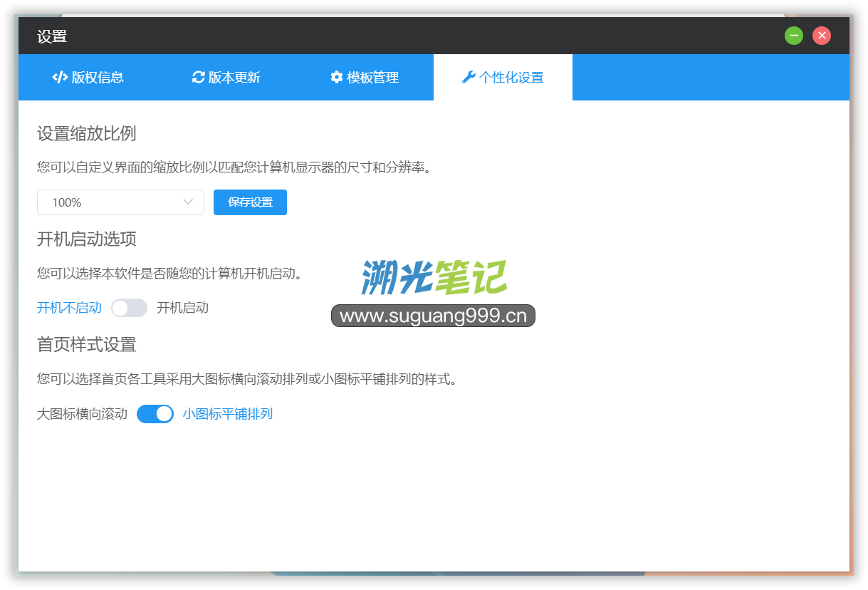868x590 pixels.
Task: Click the 保存设置 button
Action: [x=250, y=202]
